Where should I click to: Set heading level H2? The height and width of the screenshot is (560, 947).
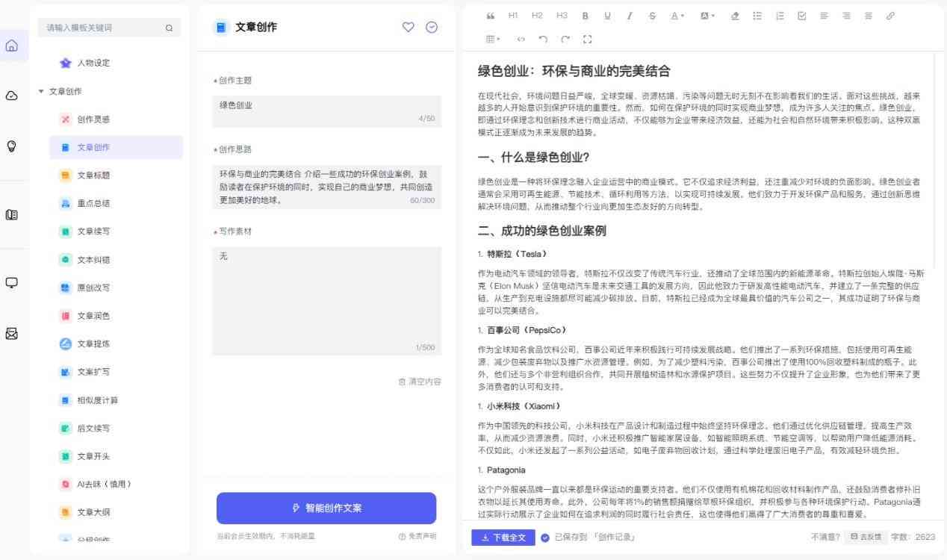[537, 16]
